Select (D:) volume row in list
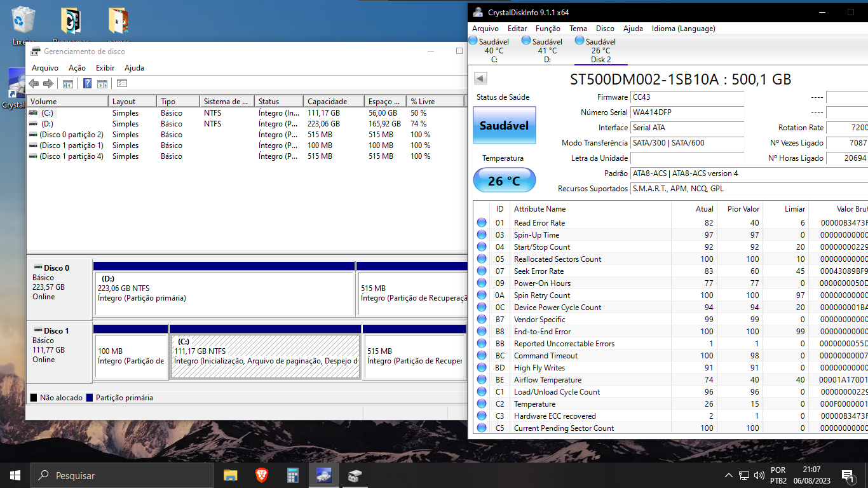Viewport: 868px width, 488px height. [246, 124]
